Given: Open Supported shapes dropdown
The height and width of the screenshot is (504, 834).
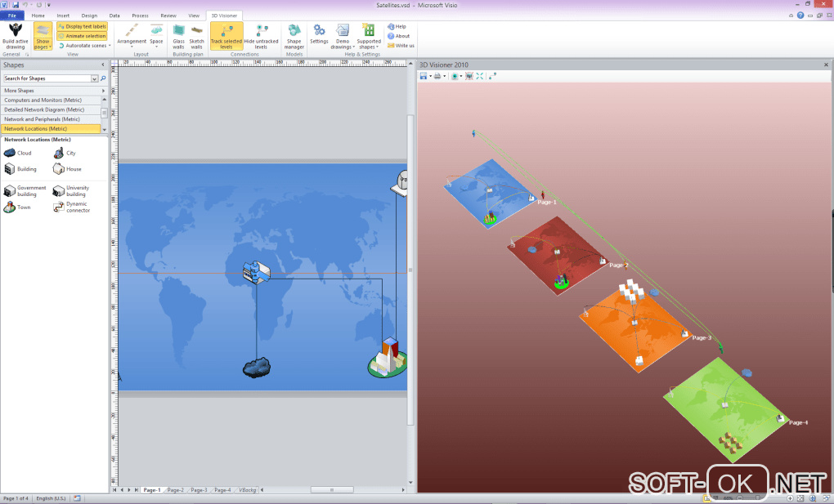Looking at the screenshot, I should (x=369, y=36).
